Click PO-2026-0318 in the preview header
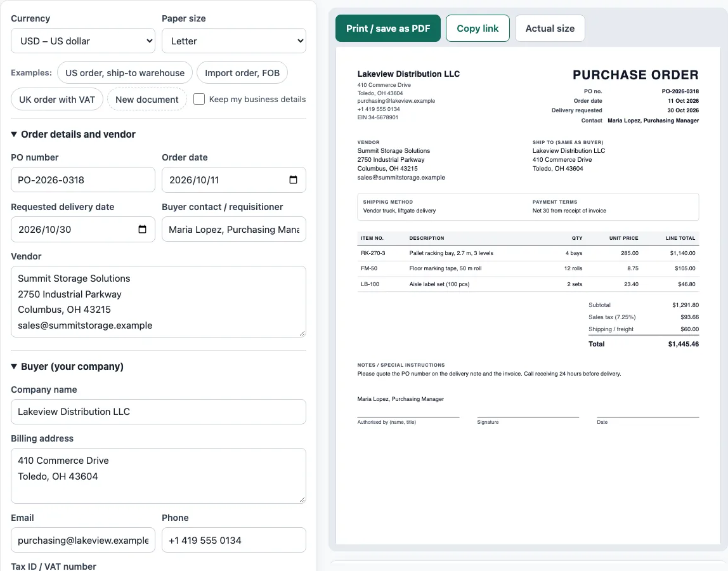This screenshot has height=571, width=728. click(680, 91)
